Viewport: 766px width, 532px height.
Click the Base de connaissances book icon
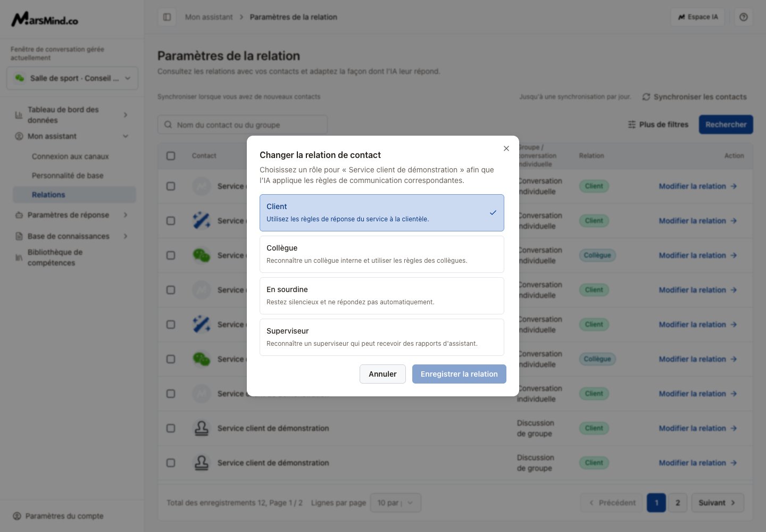pyautogui.click(x=19, y=236)
